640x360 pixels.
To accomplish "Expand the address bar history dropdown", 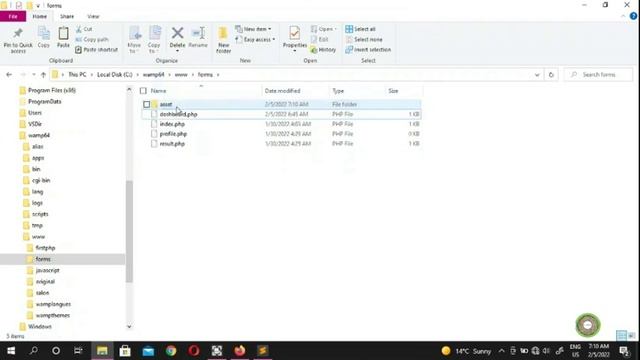I will [x=537, y=75].
